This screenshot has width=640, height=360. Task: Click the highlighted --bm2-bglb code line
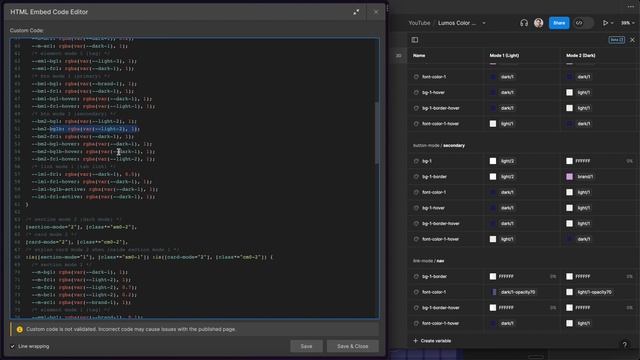click(86, 129)
